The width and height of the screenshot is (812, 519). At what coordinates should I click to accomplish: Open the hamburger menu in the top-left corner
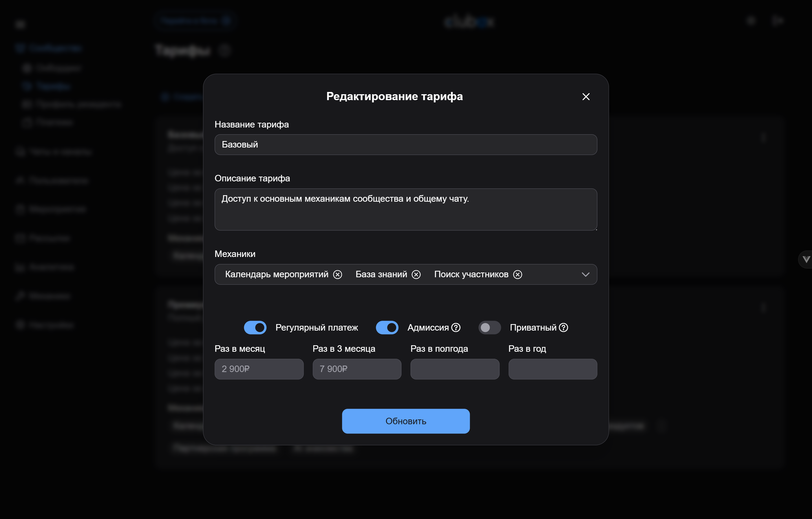pyautogui.click(x=20, y=24)
